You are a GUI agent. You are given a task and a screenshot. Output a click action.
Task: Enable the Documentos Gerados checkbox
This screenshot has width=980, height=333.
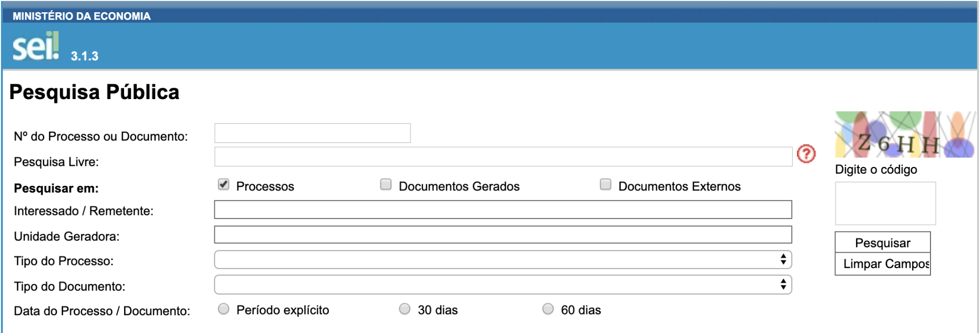386,185
